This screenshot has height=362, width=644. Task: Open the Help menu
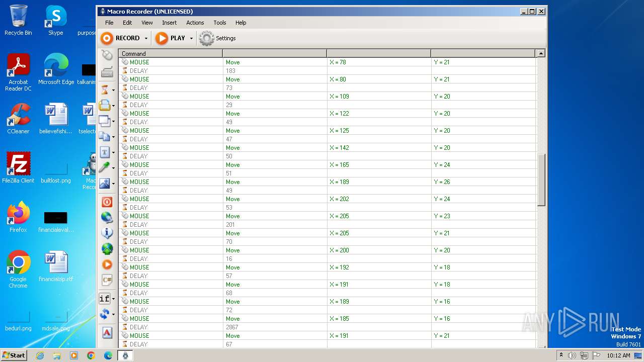[x=241, y=23]
